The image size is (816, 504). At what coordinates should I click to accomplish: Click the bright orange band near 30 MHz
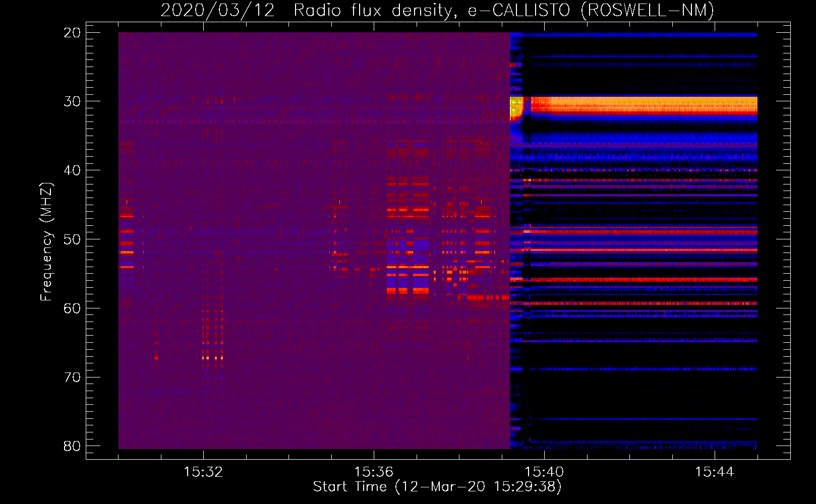point(644,105)
